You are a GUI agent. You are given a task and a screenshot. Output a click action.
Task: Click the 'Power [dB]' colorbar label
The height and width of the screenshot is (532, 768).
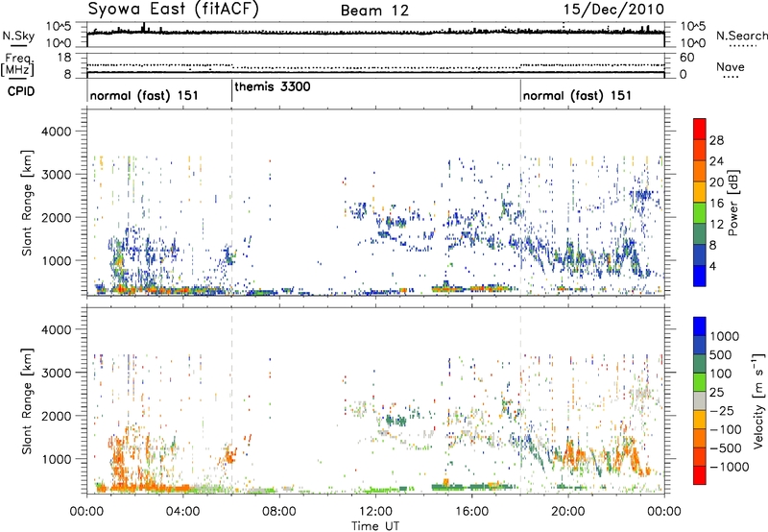click(732, 203)
